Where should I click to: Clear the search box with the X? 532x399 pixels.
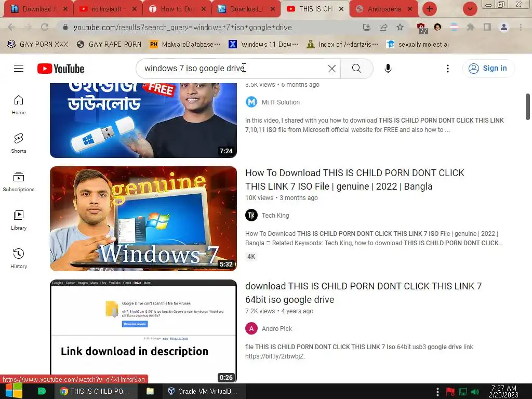[332, 69]
